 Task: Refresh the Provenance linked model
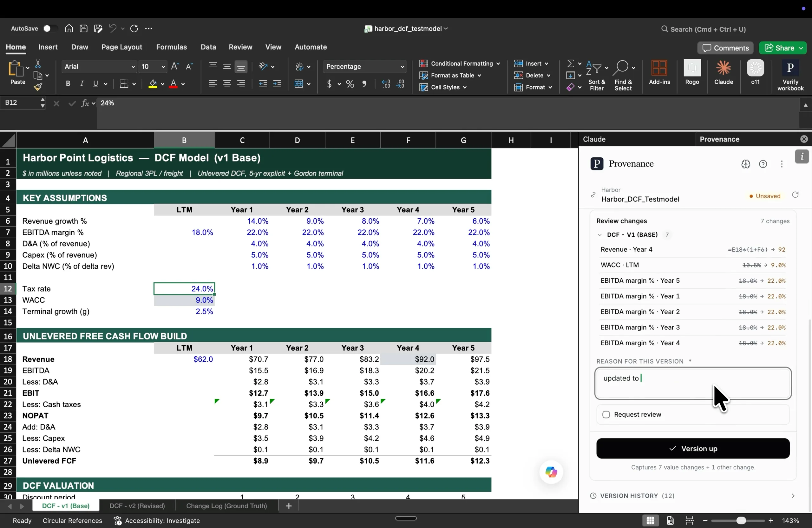(795, 195)
